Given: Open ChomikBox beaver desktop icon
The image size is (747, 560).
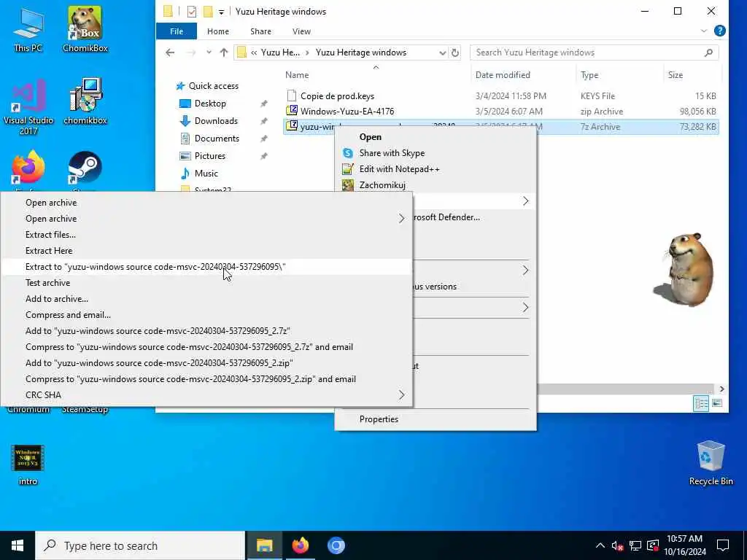Looking at the screenshot, I should [85, 29].
